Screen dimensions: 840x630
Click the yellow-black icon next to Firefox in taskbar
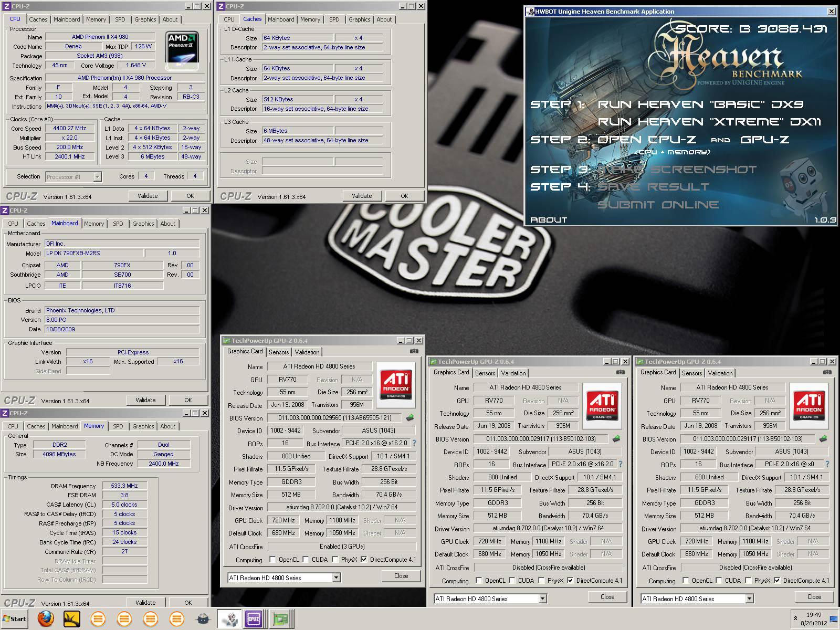click(72, 619)
